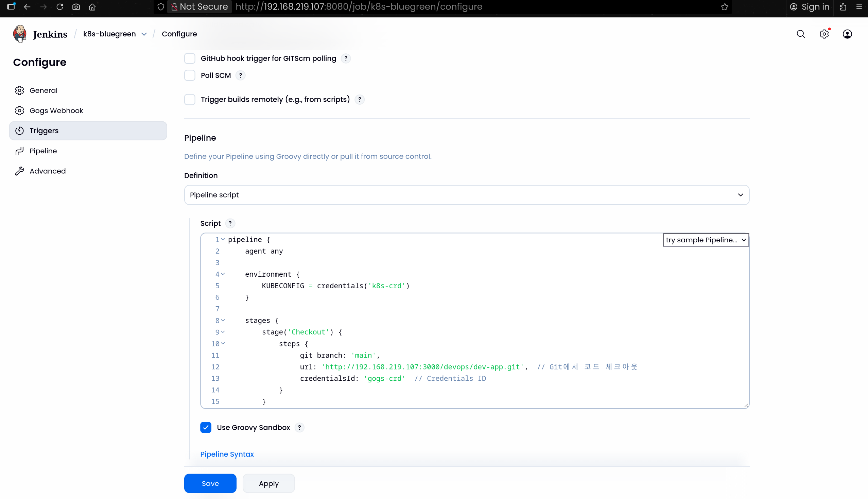This screenshot has width=868, height=499.
Task: Open the Definition Pipeline script dropdown
Action: (466, 195)
